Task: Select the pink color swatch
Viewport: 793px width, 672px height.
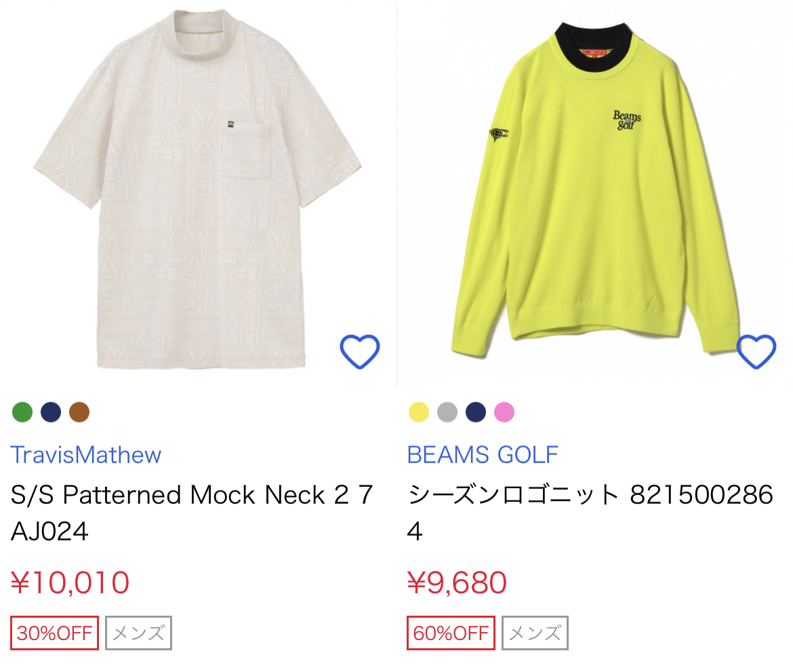Action: click(x=504, y=412)
